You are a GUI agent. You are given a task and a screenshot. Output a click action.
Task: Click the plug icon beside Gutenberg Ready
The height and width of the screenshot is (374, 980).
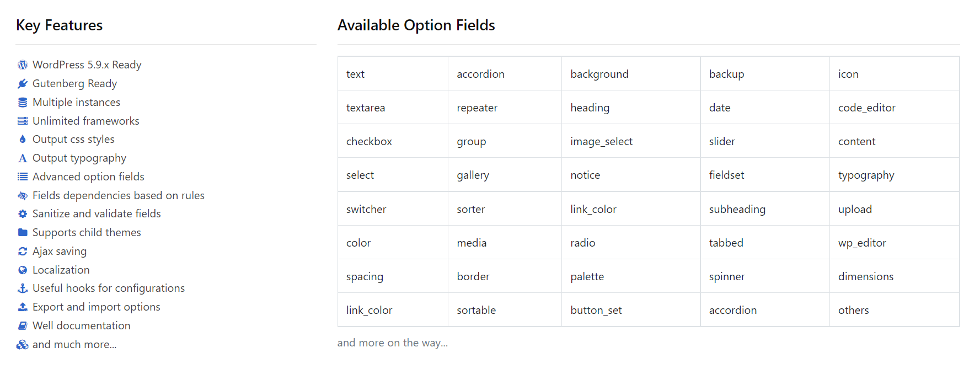click(x=23, y=84)
